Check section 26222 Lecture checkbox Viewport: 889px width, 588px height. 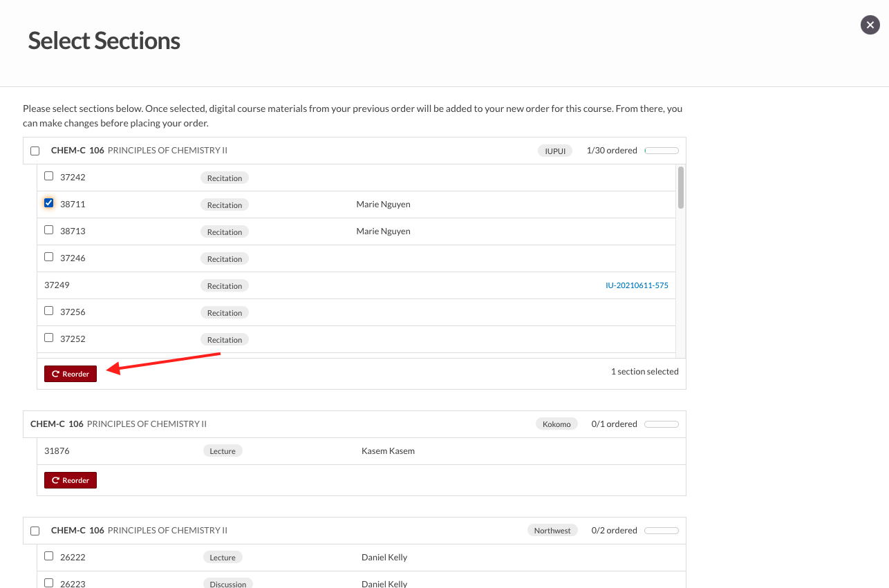[49, 556]
